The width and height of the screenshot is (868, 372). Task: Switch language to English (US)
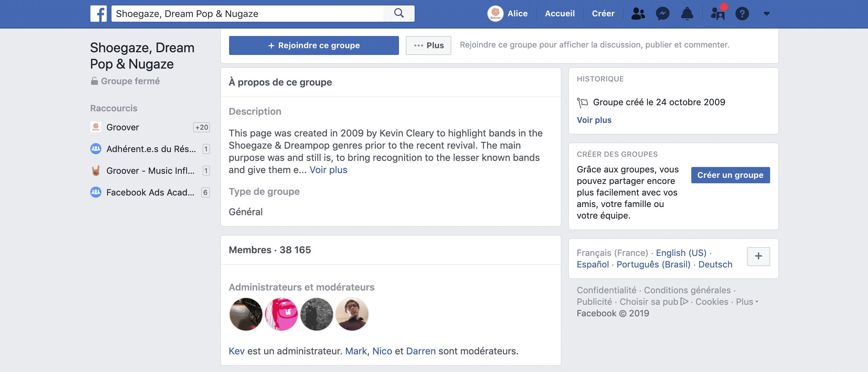pos(681,253)
